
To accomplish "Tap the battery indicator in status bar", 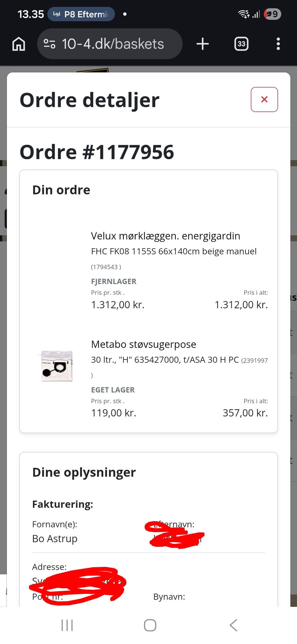I will coord(272,14).
